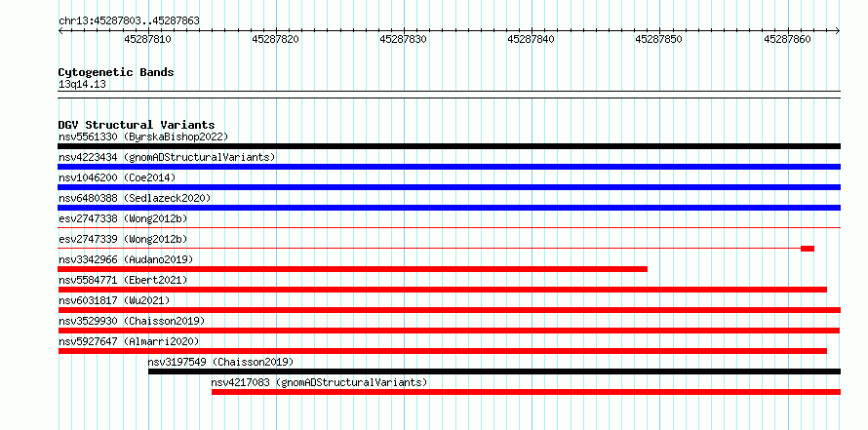Click the DGV Structural Variants track title

(137, 125)
